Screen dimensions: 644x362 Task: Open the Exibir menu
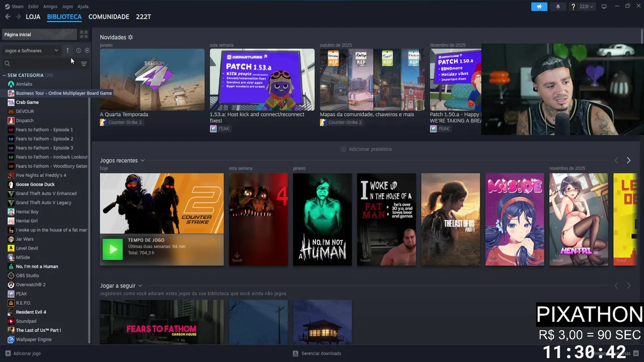pos(33,7)
